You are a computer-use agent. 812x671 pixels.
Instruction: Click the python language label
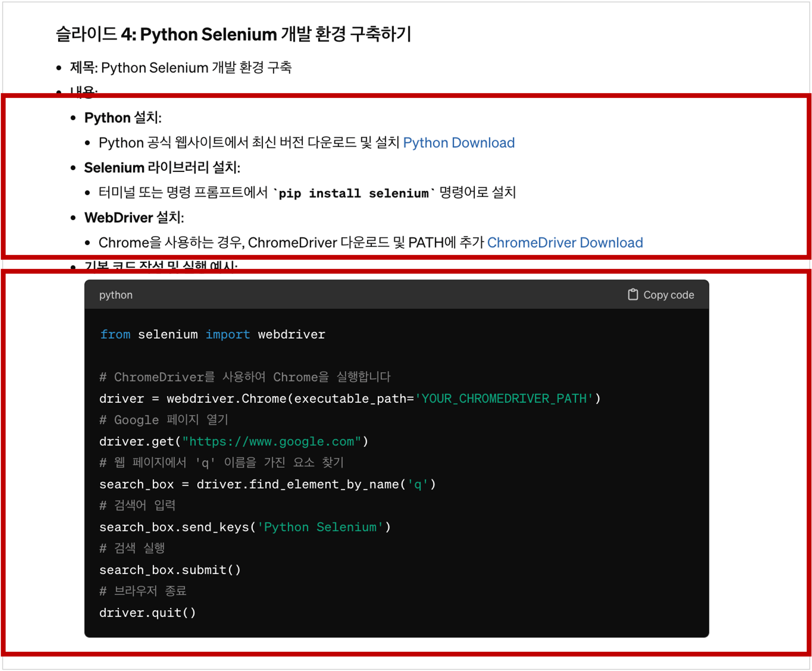point(116,295)
